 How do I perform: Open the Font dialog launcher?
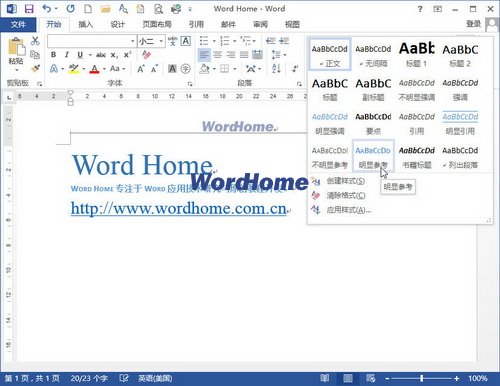coord(190,84)
